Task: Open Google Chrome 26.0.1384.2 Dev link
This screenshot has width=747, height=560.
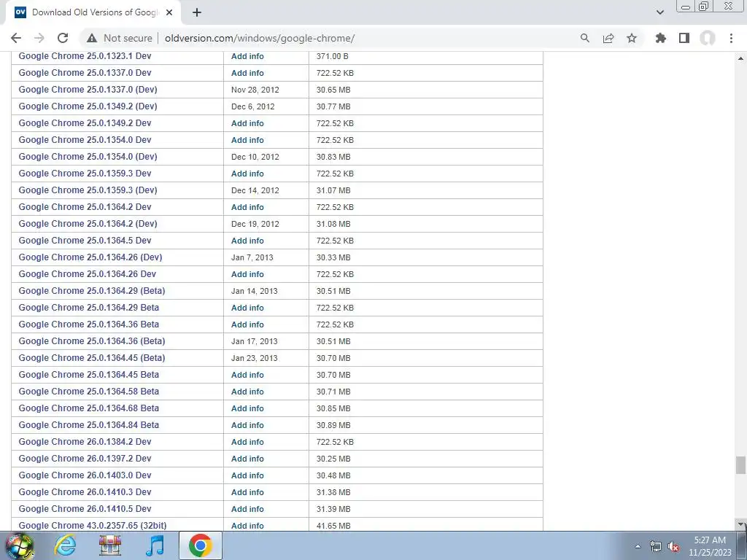Action: coord(85,441)
